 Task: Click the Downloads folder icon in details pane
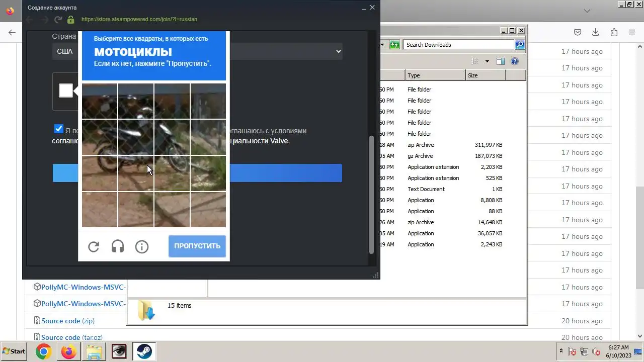pos(146,310)
